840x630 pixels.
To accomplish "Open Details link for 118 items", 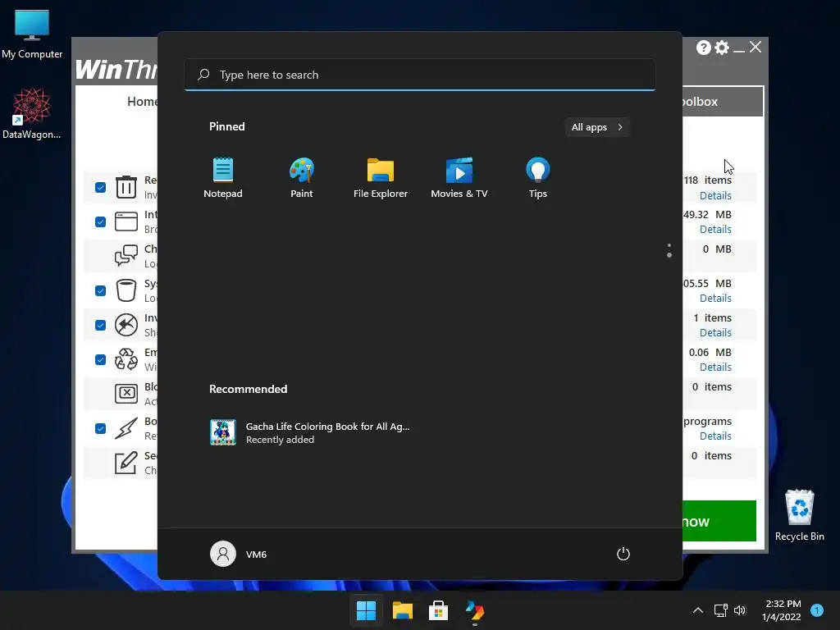I will pyautogui.click(x=715, y=195).
